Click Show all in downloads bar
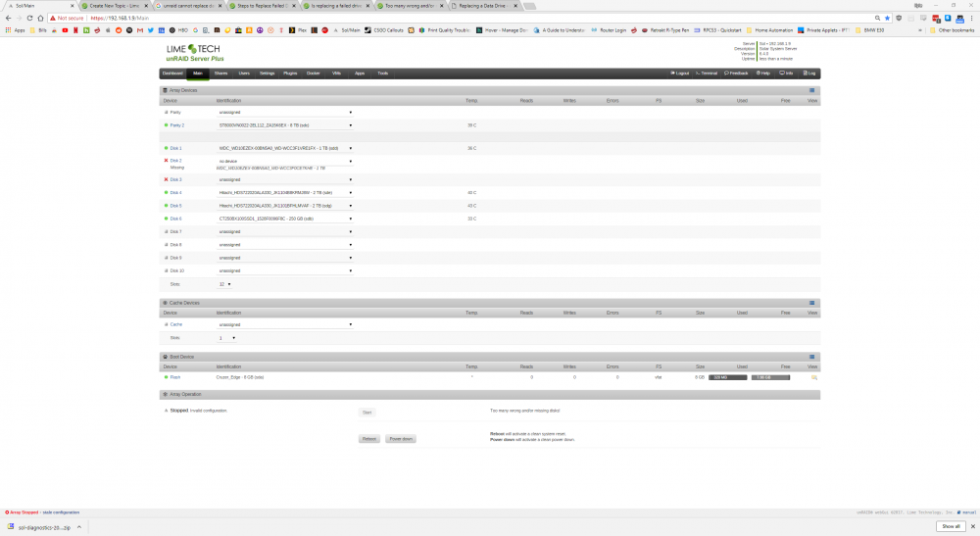The height and width of the screenshot is (536, 980). pos(951,526)
